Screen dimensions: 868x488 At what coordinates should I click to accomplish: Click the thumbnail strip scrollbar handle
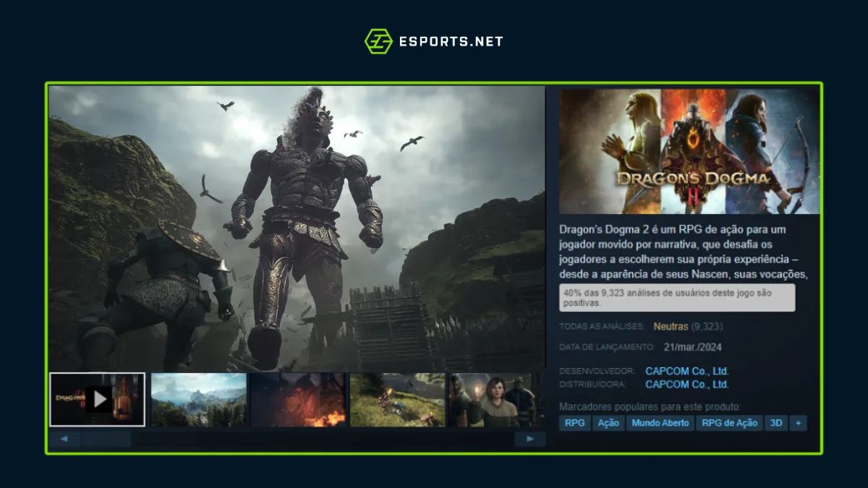click(x=106, y=439)
